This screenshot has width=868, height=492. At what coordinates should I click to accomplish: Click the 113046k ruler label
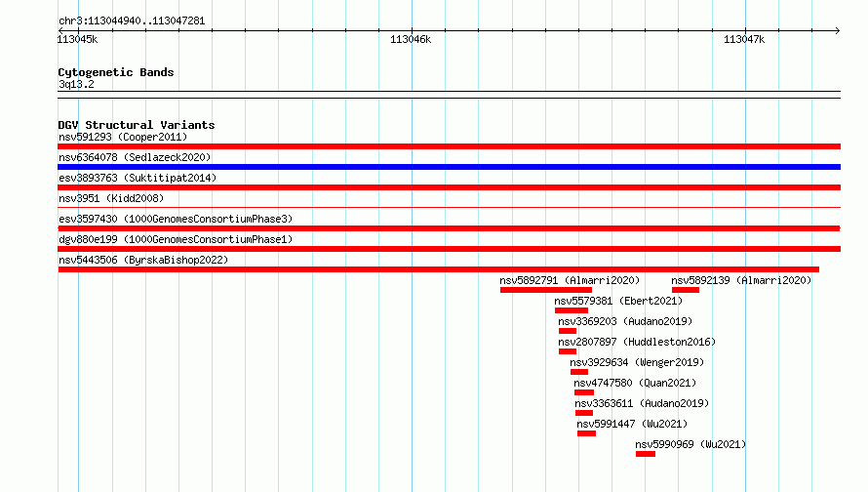click(411, 39)
